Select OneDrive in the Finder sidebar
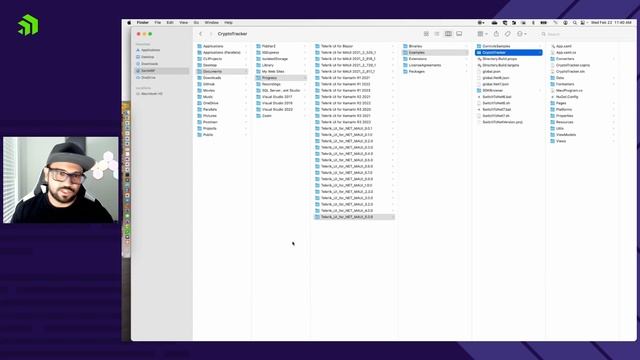Image resolution: width=640 pixels, height=360 pixels. pos(146,78)
